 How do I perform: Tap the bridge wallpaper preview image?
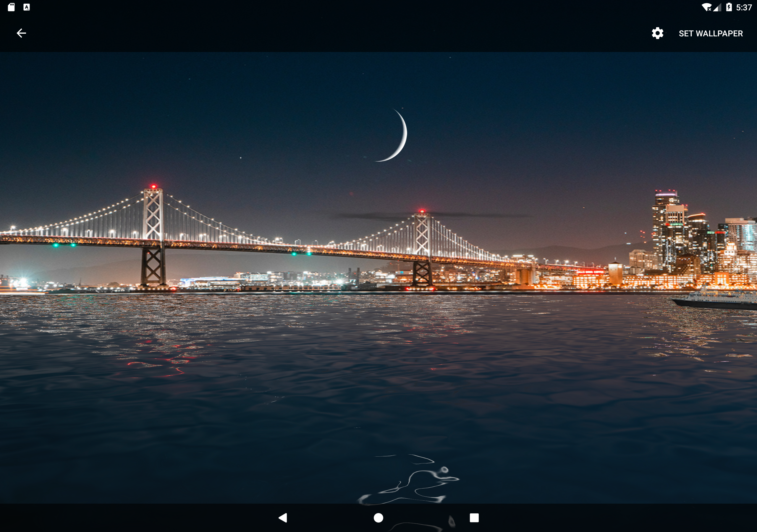(378, 278)
